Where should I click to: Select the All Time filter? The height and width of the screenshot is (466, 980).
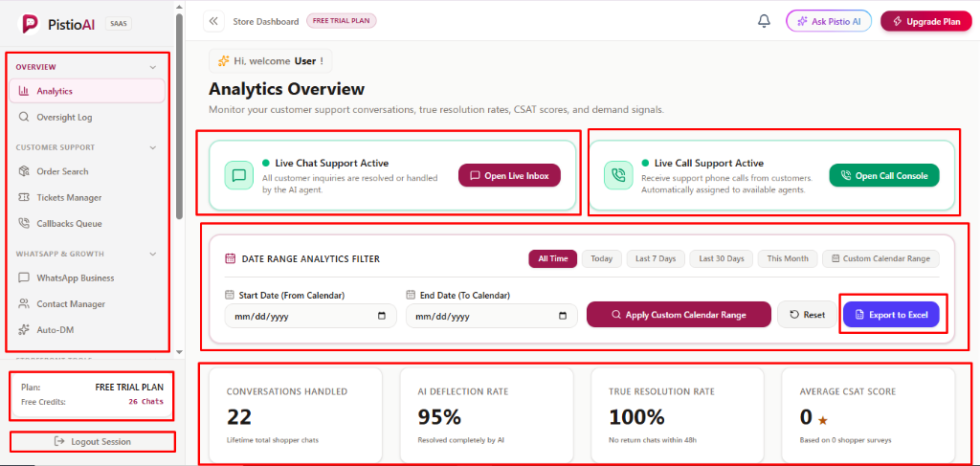pyautogui.click(x=552, y=258)
